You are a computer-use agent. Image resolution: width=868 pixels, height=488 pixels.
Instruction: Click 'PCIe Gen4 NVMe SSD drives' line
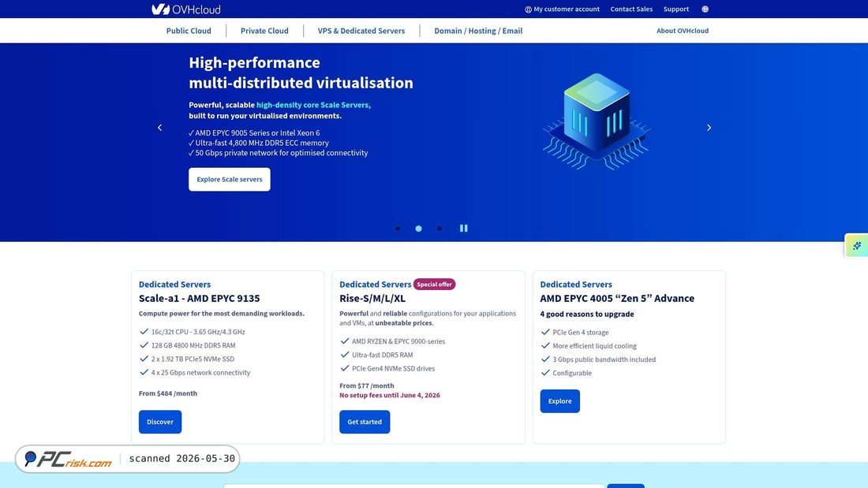(393, 368)
